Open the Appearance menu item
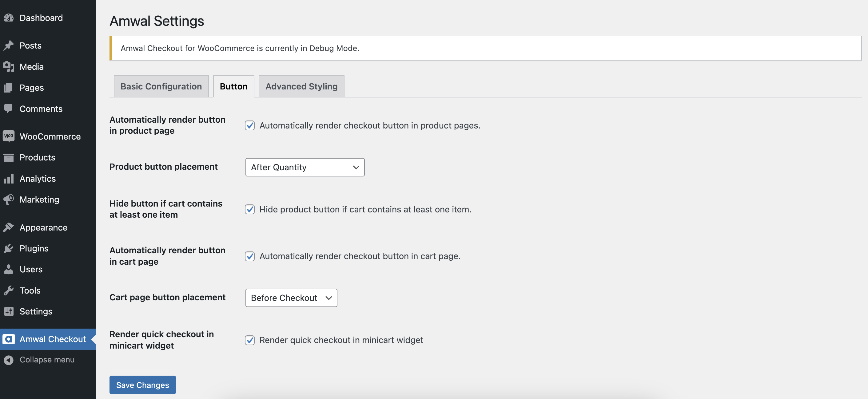This screenshot has height=399, width=868. (43, 227)
